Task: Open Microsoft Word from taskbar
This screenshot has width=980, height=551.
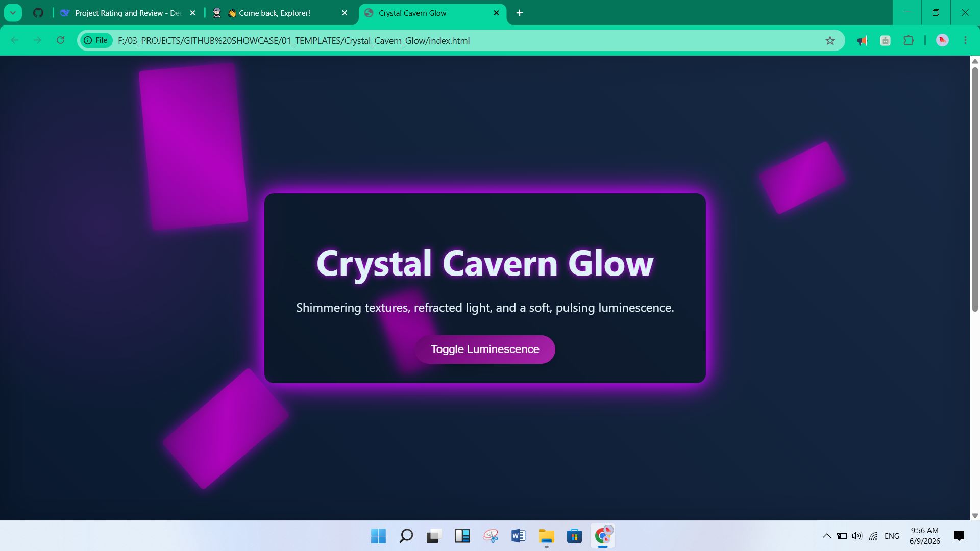Action: point(518,536)
